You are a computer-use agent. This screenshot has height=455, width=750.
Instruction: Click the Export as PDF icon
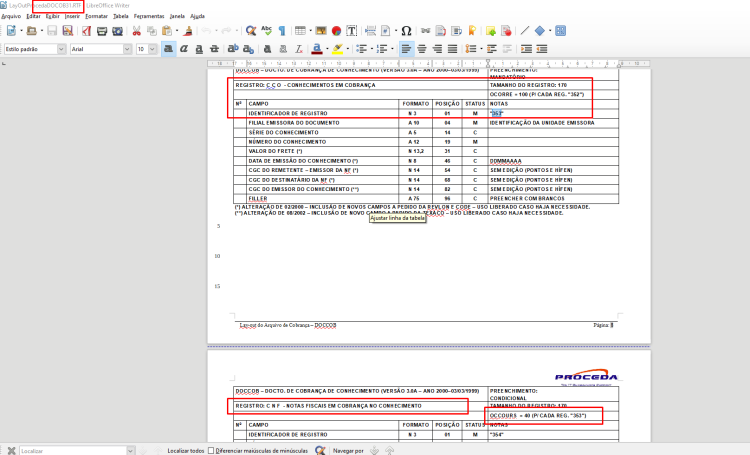pos(86,31)
